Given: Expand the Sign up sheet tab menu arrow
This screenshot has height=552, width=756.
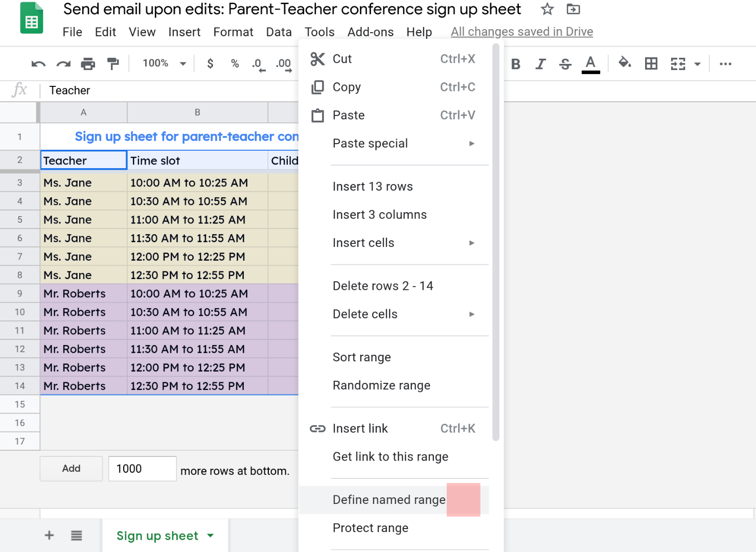Looking at the screenshot, I should tap(210, 536).
